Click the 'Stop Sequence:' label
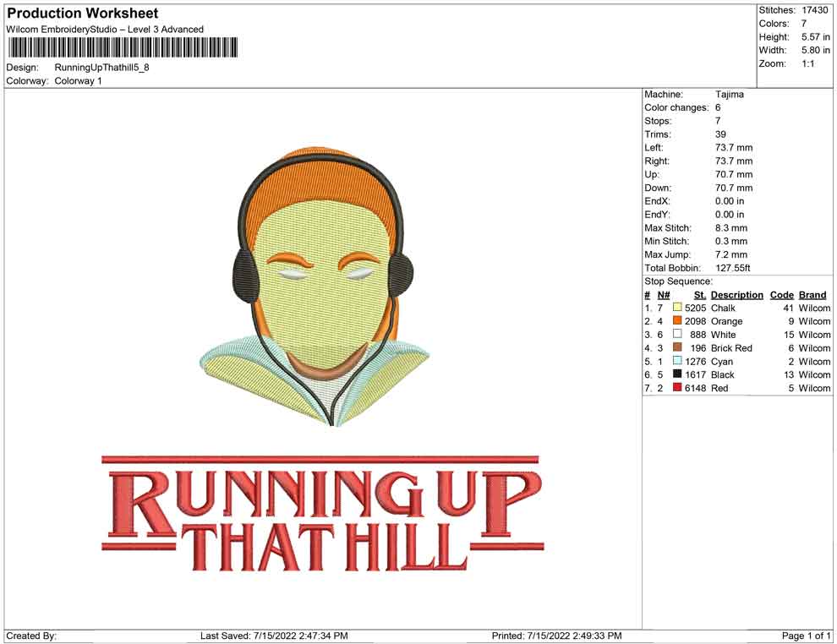837x644 pixels. pos(678,281)
